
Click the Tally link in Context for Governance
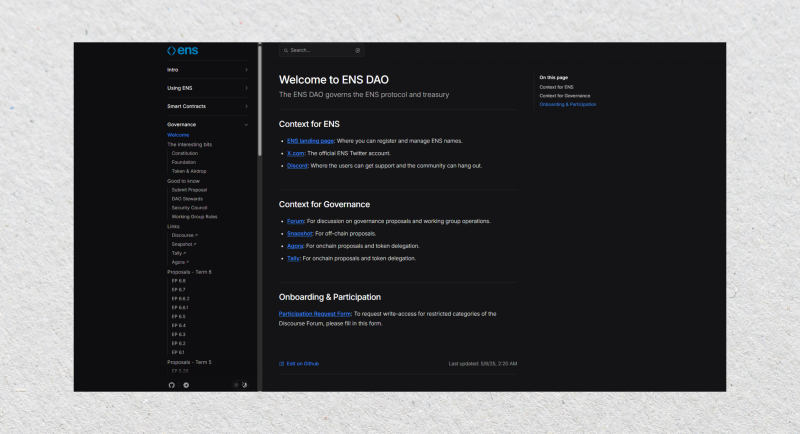click(293, 259)
